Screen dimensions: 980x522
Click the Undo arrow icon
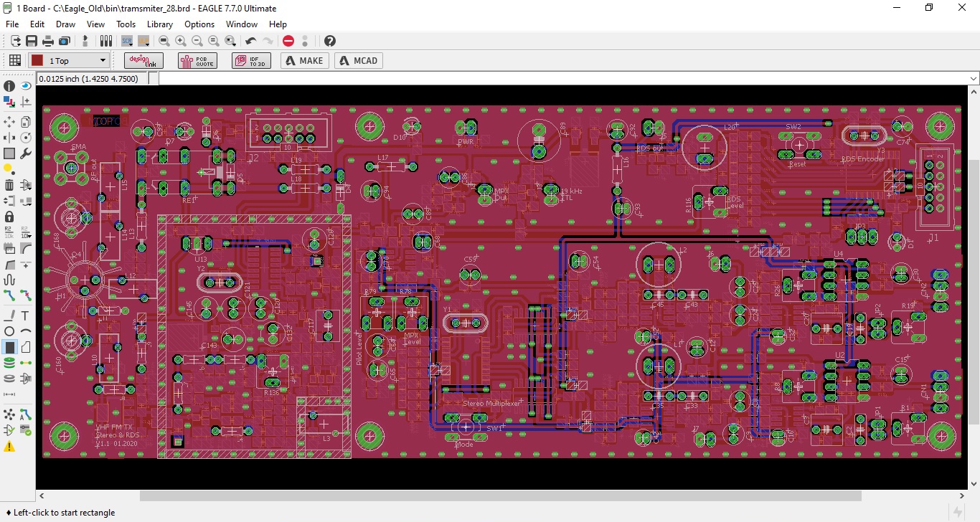[250, 41]
